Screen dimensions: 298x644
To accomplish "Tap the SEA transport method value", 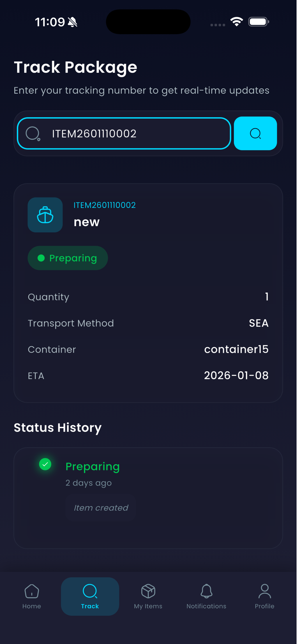I will coord(259,323).
